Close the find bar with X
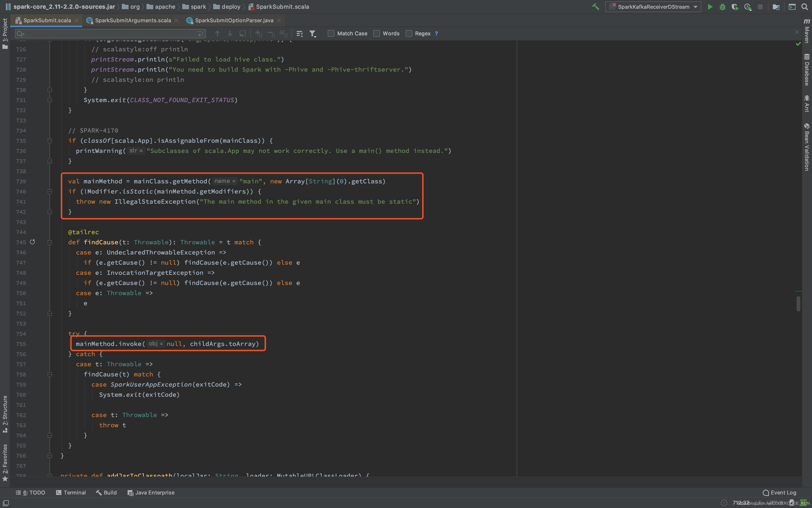Image resolution: width=812 pixels, height=508 pixels. 797,32
